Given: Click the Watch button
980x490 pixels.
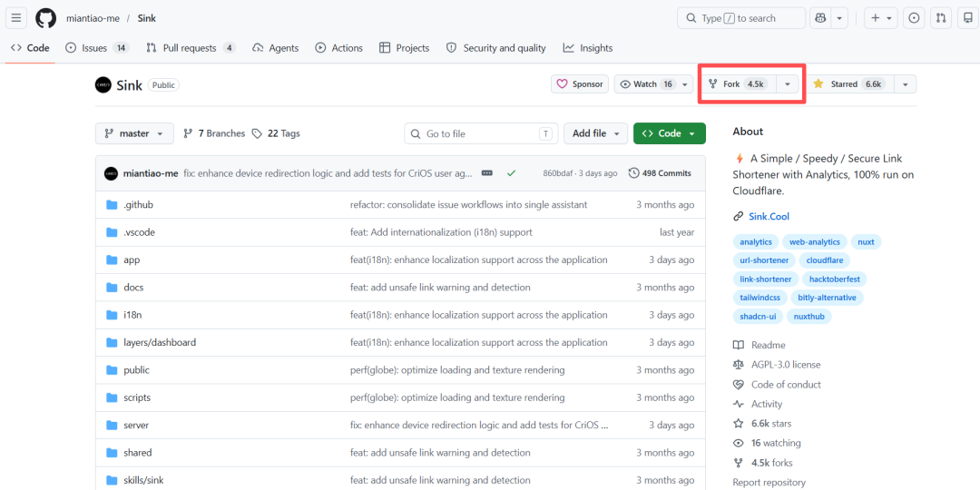Looking at the screenshot, I should point(647,83).
